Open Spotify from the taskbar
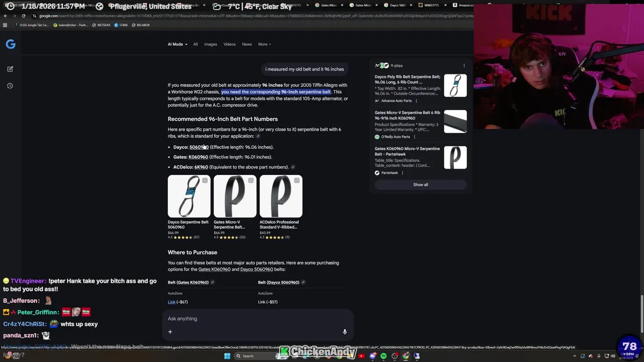The height and width of the screenshot is (362, 644). tap(383, 356)
